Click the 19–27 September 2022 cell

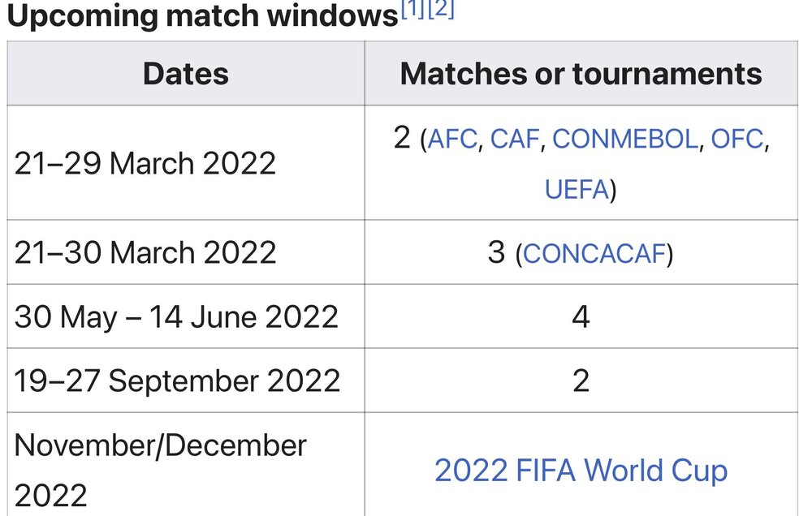pyautogui.click(x=177, y=381)
